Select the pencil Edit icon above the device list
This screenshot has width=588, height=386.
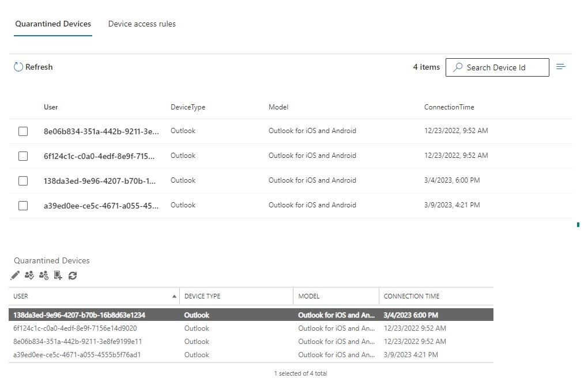(x=14, y=275)
